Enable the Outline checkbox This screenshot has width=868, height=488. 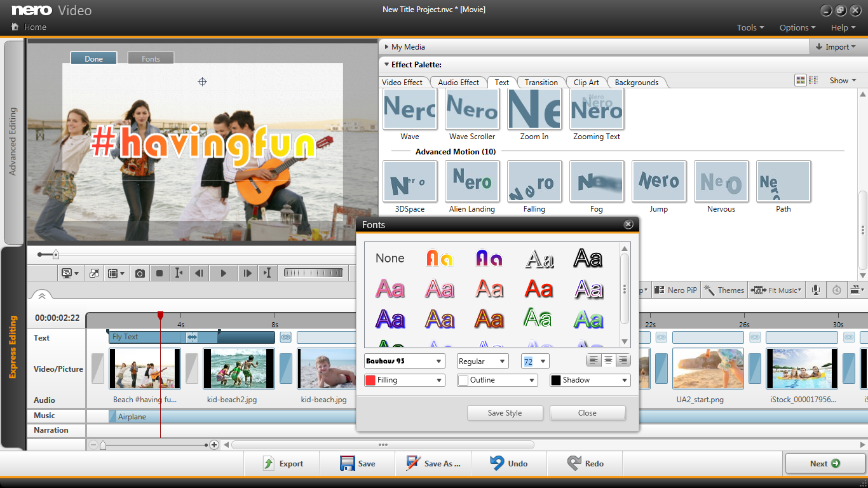463,380
